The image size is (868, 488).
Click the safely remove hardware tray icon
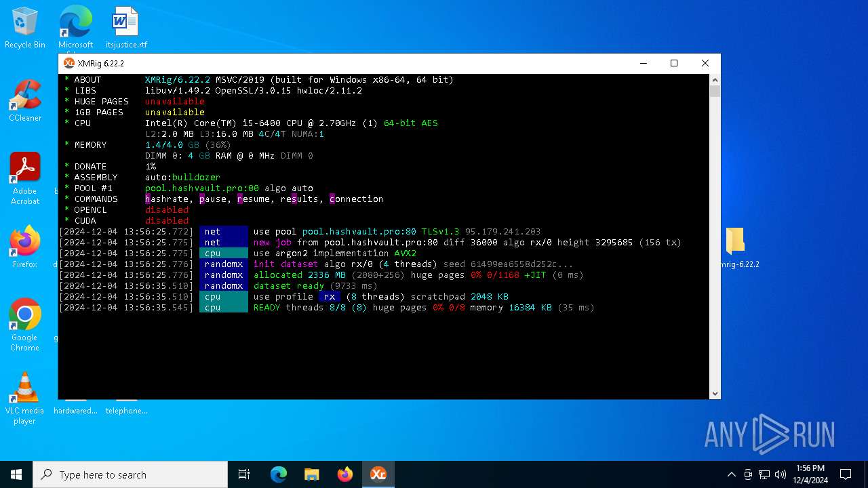click(x=748, y=474)
